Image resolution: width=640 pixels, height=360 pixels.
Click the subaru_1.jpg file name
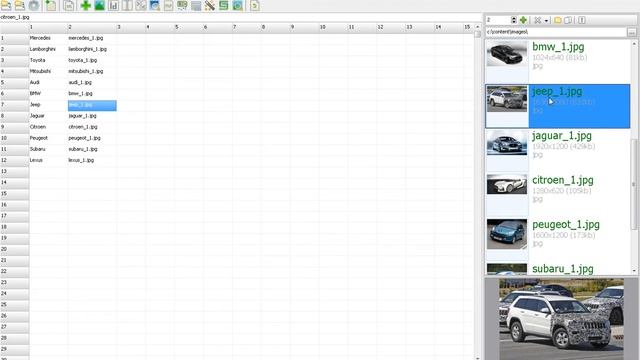562,269
